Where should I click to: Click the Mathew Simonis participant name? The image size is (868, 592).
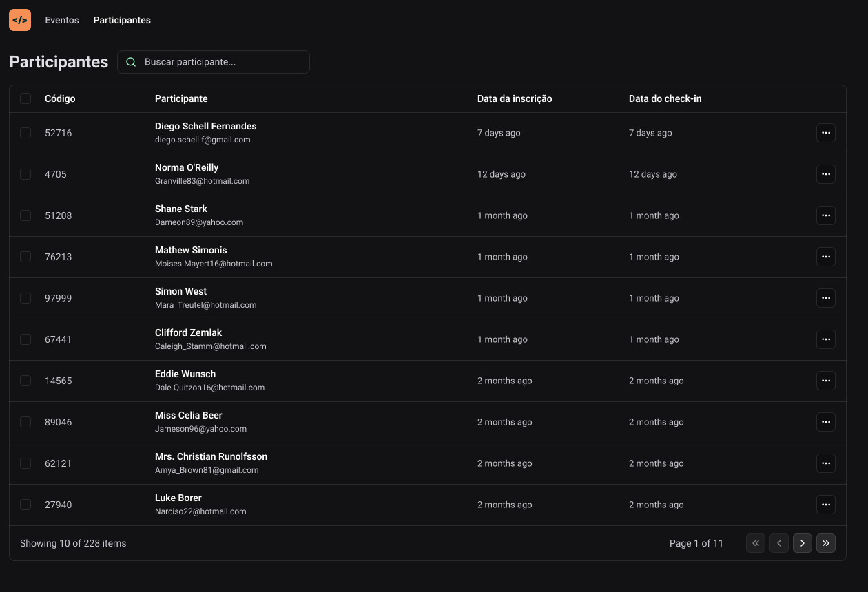(x=191, y=250)
